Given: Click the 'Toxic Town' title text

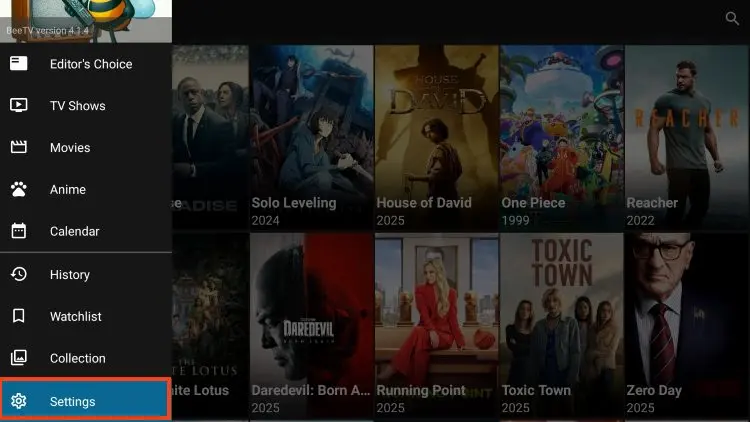Looking at the screenshot, I should click(536, 390).
